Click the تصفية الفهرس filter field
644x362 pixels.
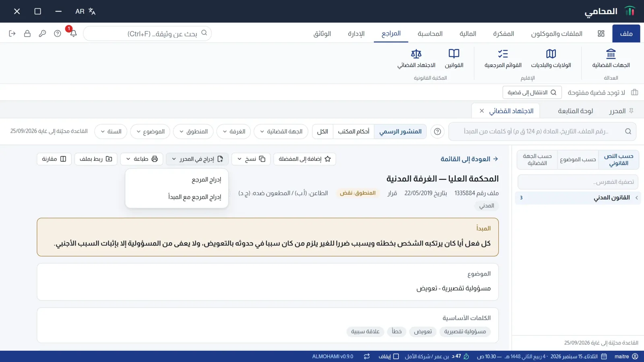pyautogui.click(x=578, y=182)
